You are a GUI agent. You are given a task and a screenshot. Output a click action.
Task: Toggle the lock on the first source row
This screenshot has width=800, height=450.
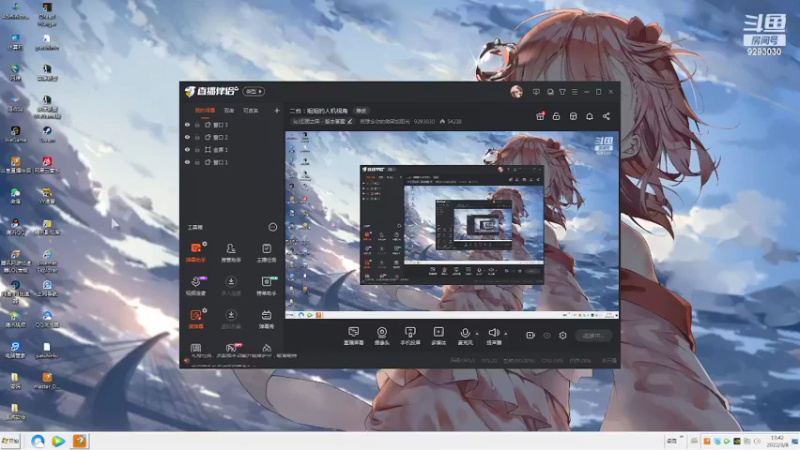tap(197, 124)
